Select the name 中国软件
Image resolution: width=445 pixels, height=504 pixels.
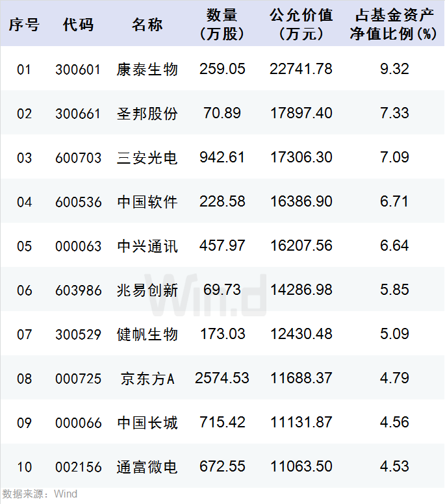click(147, 202)
